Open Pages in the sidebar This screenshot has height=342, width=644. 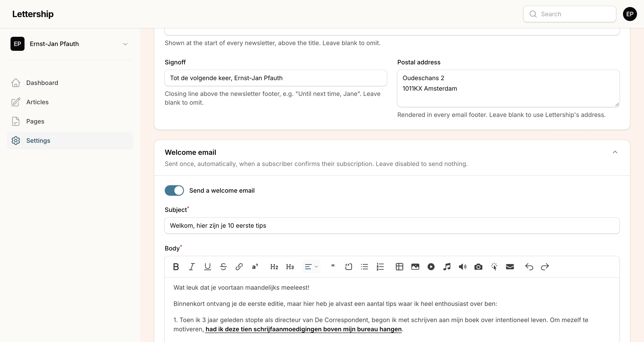[70, 121]
